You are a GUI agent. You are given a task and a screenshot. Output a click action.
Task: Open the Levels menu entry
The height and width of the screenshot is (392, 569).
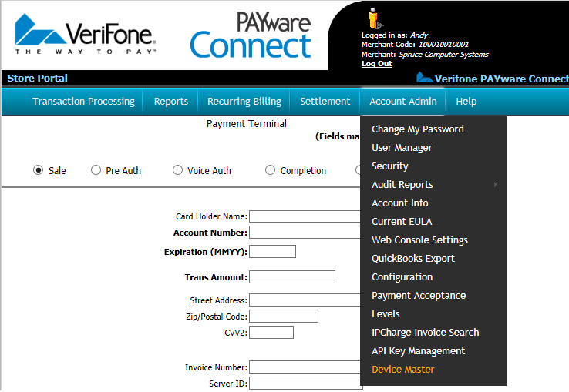386,314
